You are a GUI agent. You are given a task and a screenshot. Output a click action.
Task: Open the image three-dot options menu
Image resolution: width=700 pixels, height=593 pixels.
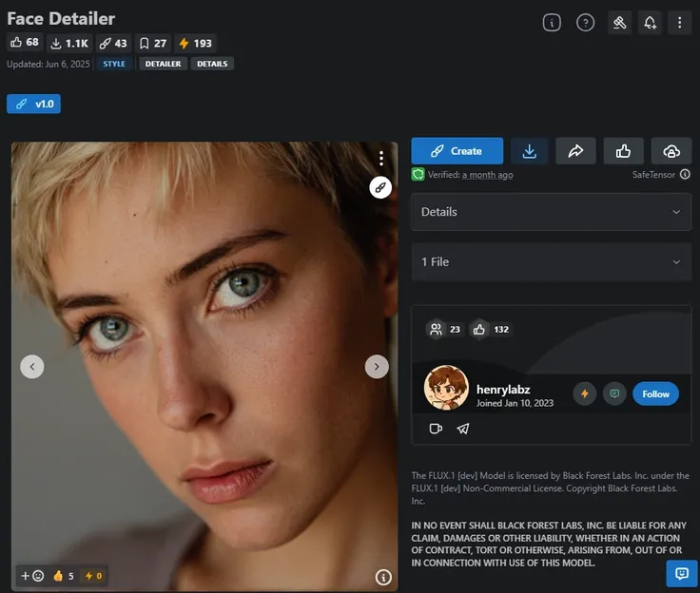point(380,159)
